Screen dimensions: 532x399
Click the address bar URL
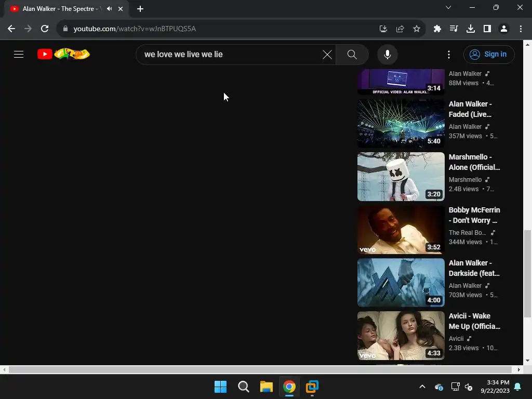[x=135, y=29]
